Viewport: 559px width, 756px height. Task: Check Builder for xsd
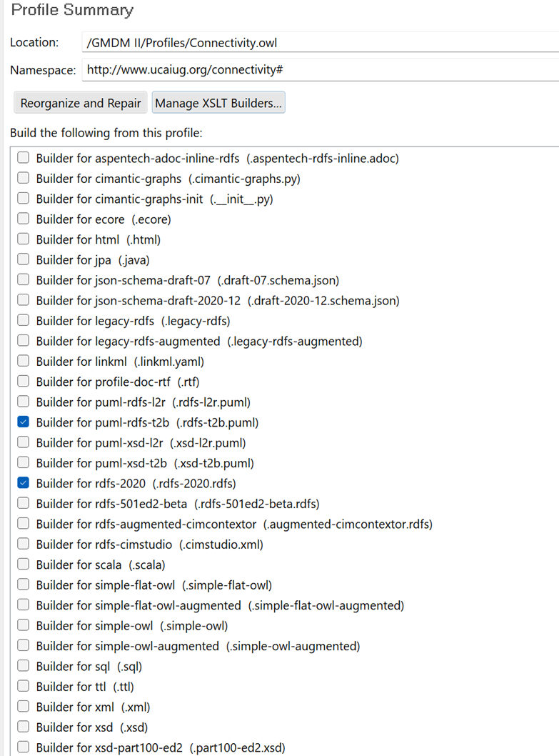point(24,727)
